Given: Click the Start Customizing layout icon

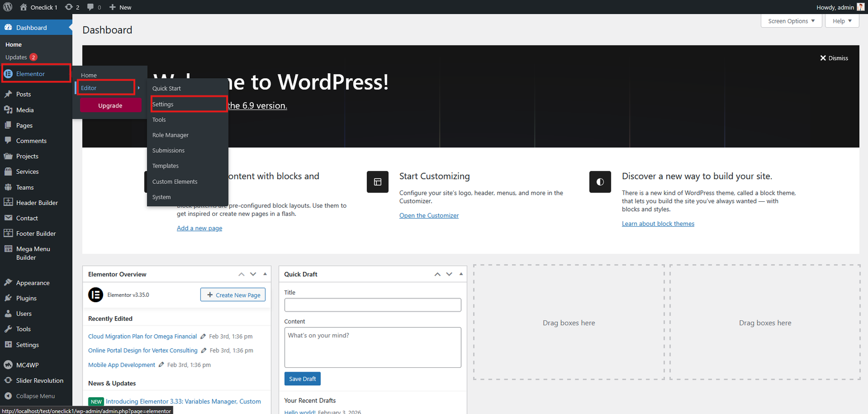Looking at the screenshot, I should point(378,182).
